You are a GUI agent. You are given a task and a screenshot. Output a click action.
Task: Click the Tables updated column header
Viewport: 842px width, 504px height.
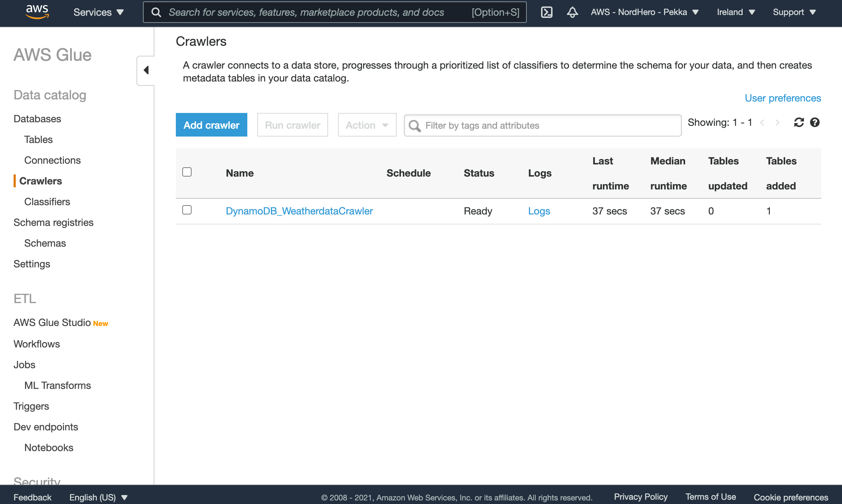pos(728,173)
